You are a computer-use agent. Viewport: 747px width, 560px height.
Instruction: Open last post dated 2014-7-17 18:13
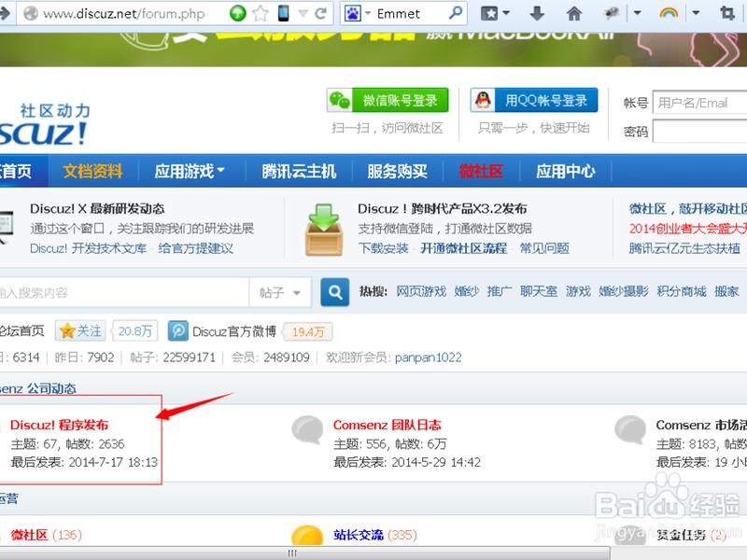113,462
